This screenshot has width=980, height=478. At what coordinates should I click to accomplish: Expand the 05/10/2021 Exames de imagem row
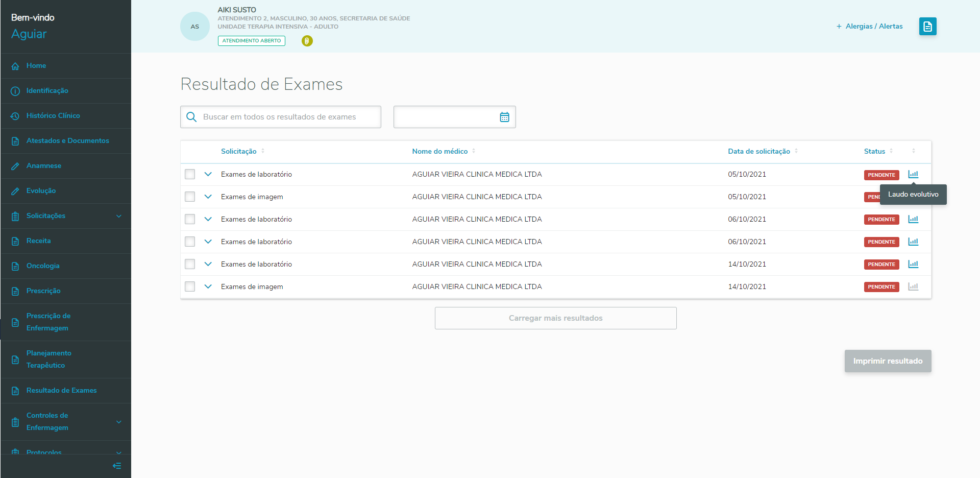[208, 197]
